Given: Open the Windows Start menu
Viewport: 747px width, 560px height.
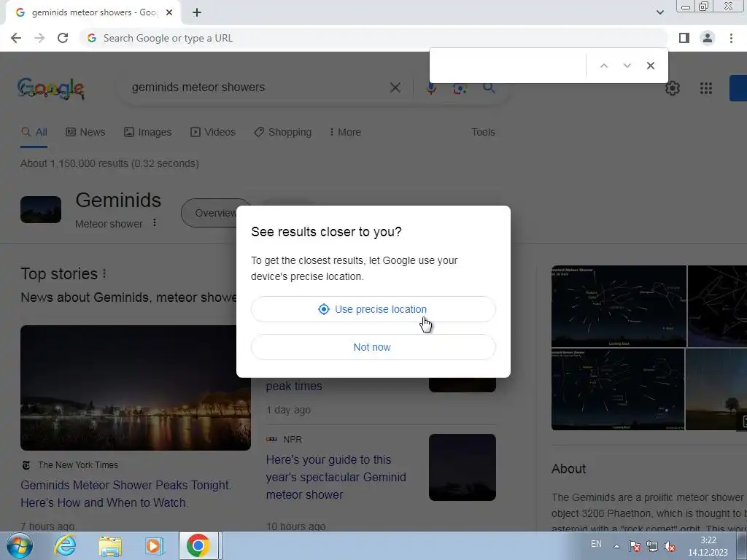Looking at the screenshot, I should click(x=19, y=545).
